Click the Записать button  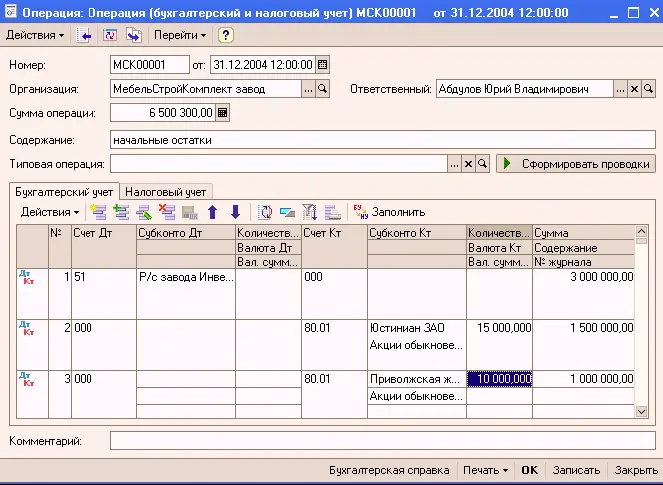coord(576,470)
